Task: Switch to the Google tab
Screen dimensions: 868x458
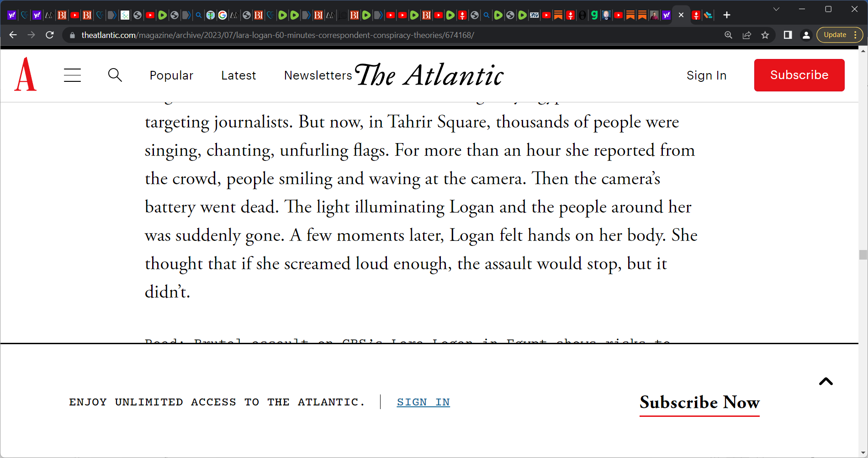Action: click(222, 15)
